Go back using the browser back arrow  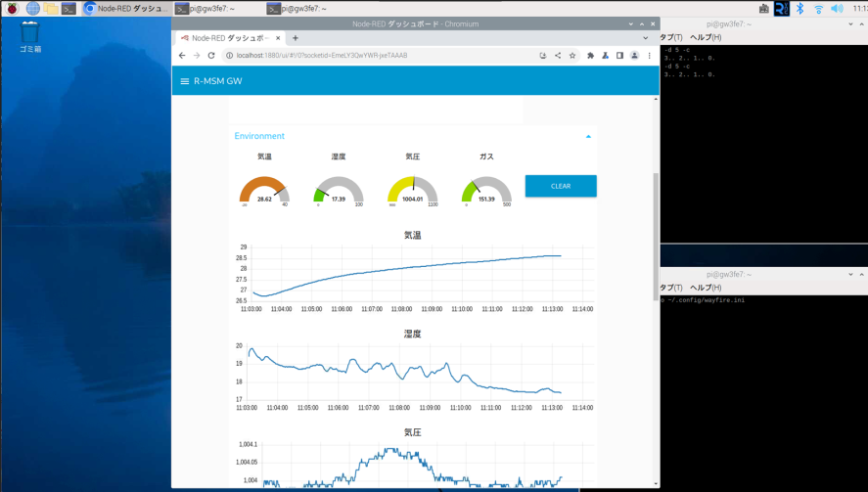pyautogui.click(x=182, y=56)
